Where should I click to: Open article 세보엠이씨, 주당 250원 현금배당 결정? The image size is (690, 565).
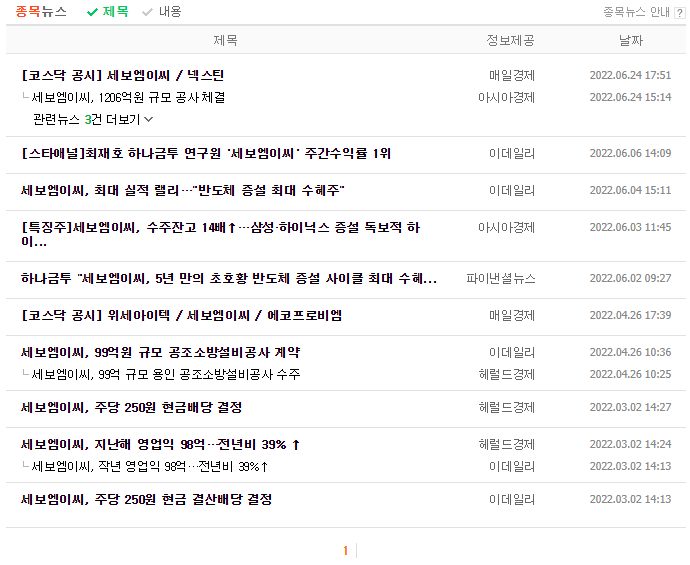(132, 407)
